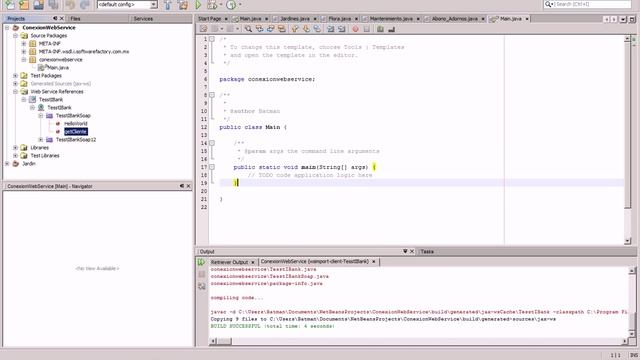Switch to the Files tab
Image resolution: width=640 pixels, height=360 pixels.
click(76, 19)
